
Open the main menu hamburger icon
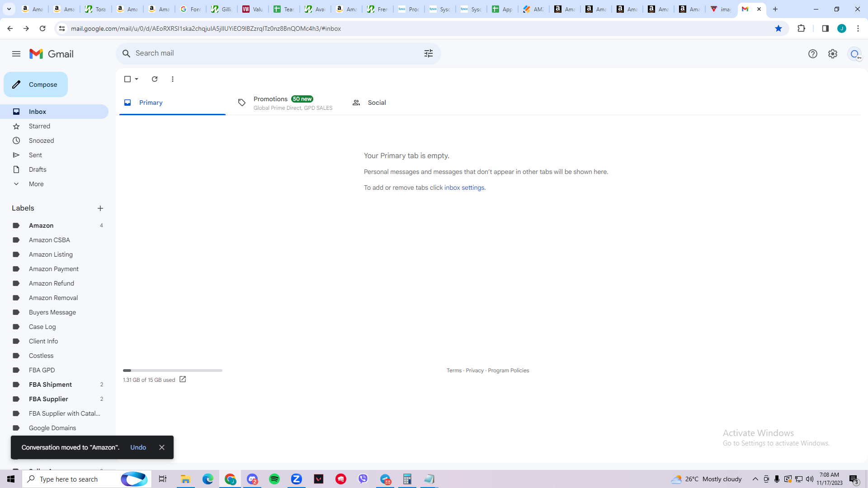(x=16, y=54)
